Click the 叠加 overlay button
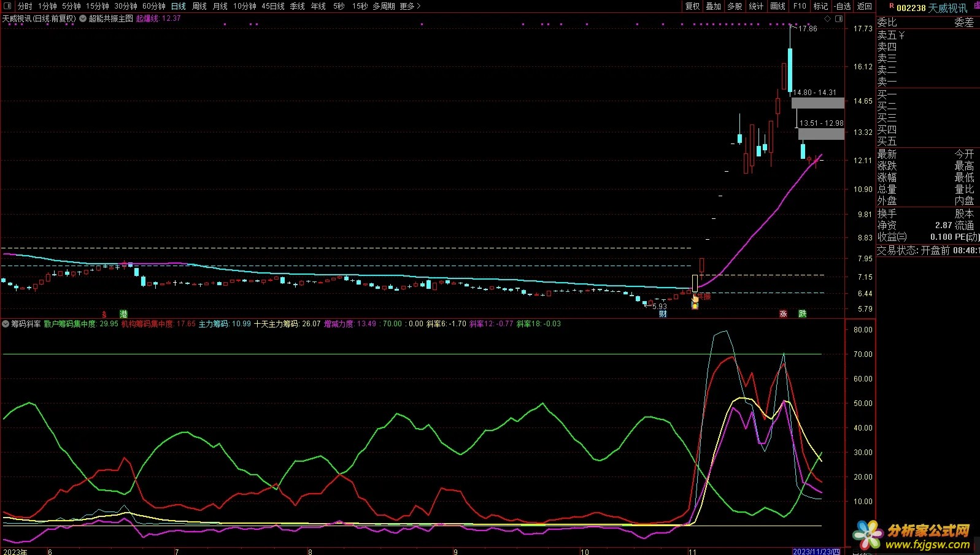The height and width of the screenshot is (555, 980). pyautogui.click(x=713, y=6)
